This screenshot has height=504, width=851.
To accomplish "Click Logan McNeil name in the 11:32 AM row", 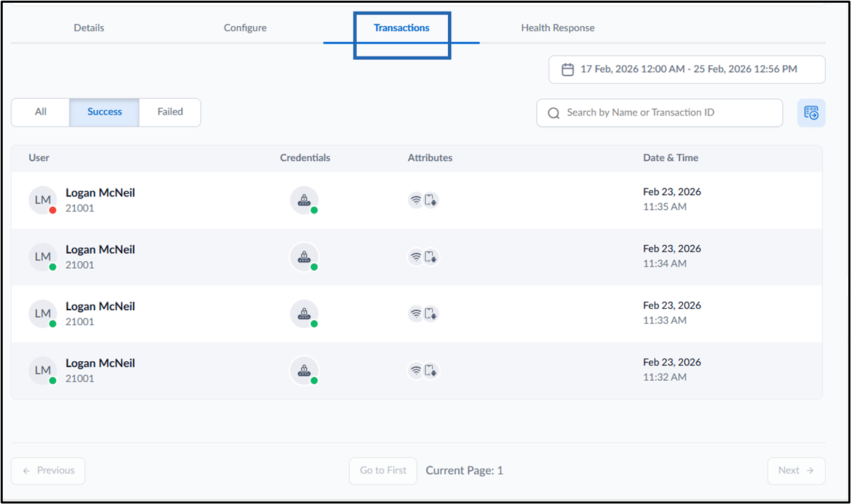I will click(100, 363).
